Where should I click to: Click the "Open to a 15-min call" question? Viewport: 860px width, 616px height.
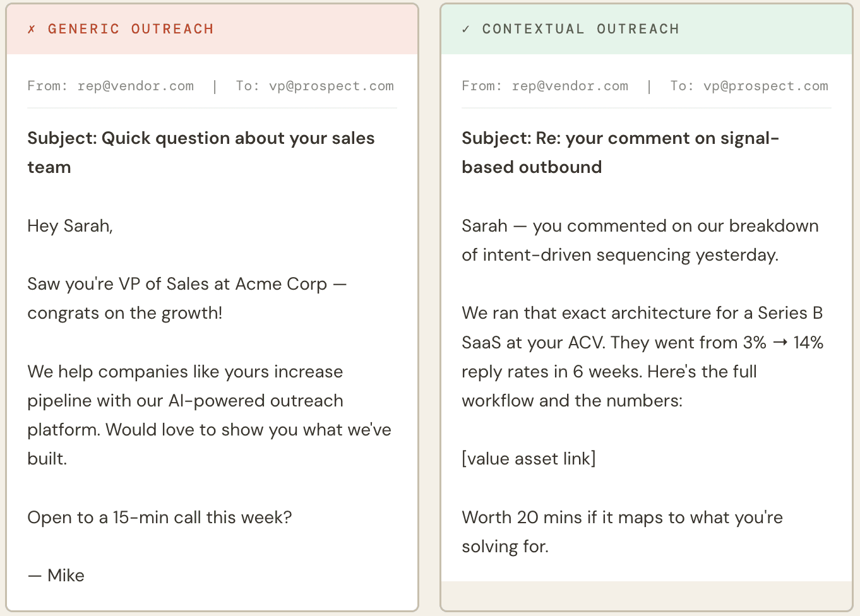click(159, 518)
